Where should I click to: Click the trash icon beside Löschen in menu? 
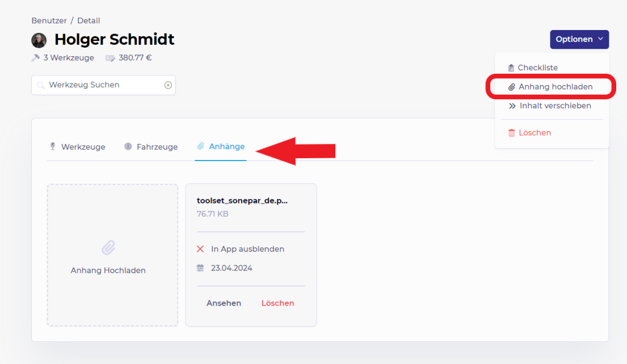click(x=512, y=133)
